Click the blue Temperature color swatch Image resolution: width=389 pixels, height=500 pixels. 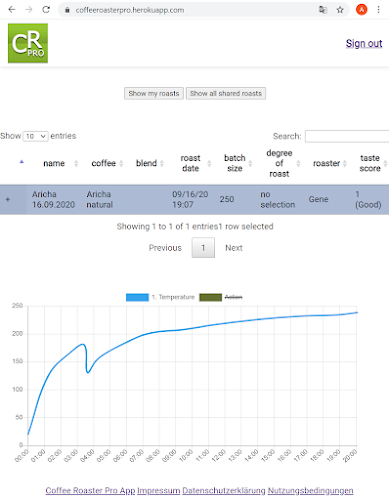click(x=137, y=297)
